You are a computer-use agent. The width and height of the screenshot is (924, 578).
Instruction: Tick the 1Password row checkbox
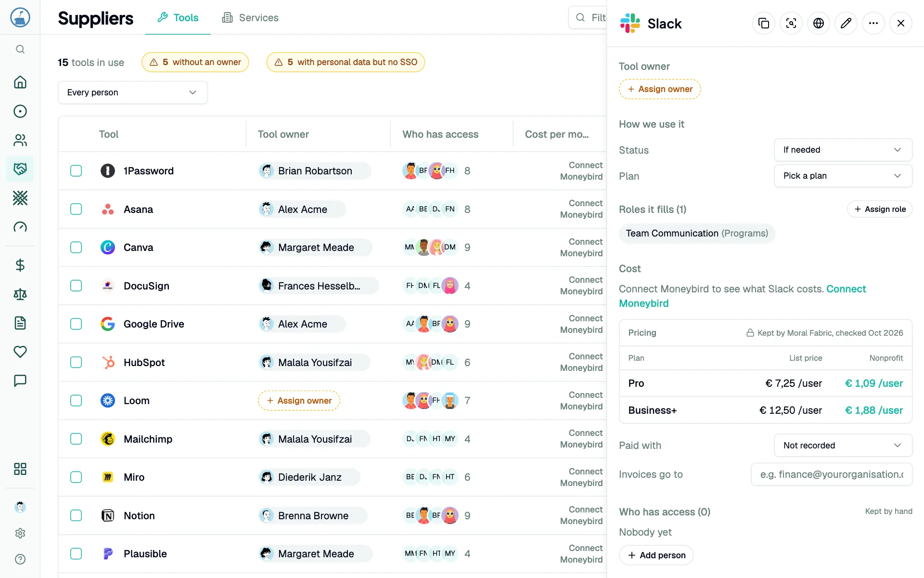[x=76, y=171]
